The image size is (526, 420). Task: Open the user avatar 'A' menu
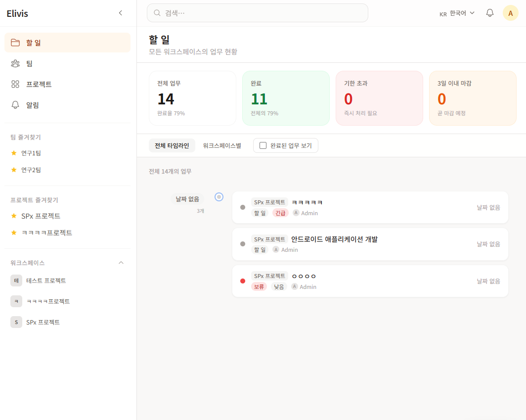[x=510, y=13]
